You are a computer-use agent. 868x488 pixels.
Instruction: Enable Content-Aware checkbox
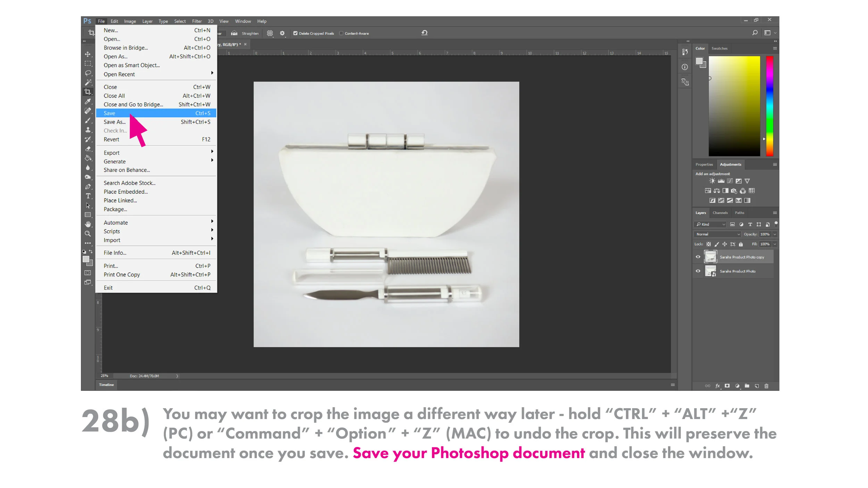(x=341, y=33)
